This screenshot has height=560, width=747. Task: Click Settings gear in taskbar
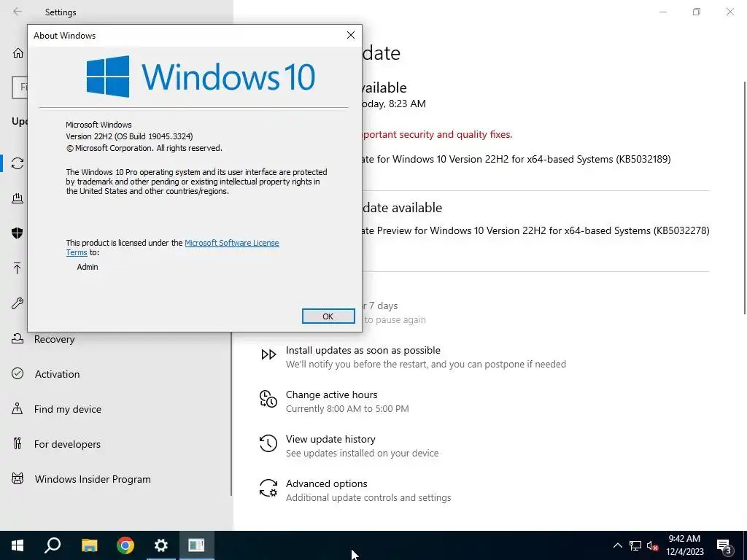click(x=161, y=545)
